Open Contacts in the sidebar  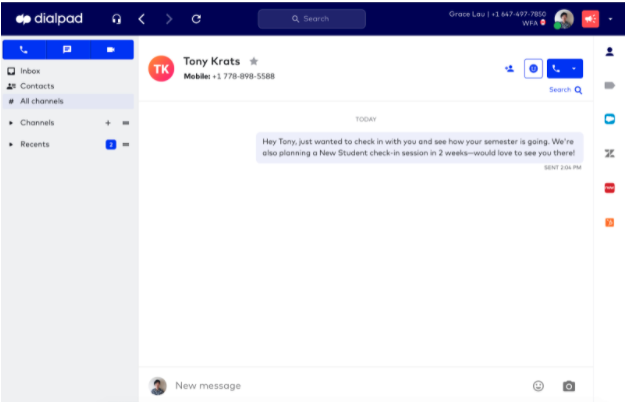(68, 86)
